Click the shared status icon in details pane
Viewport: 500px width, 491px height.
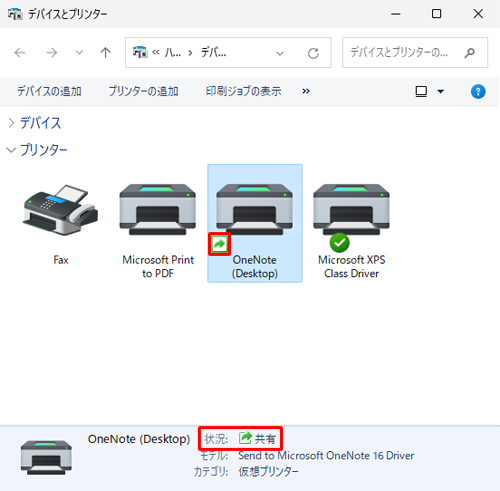click(x=245, y=438)
